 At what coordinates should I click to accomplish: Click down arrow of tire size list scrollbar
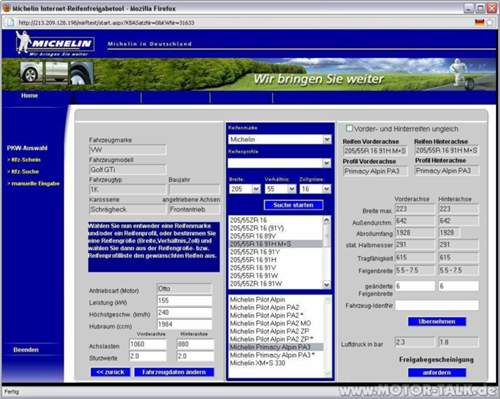(326, 284)
